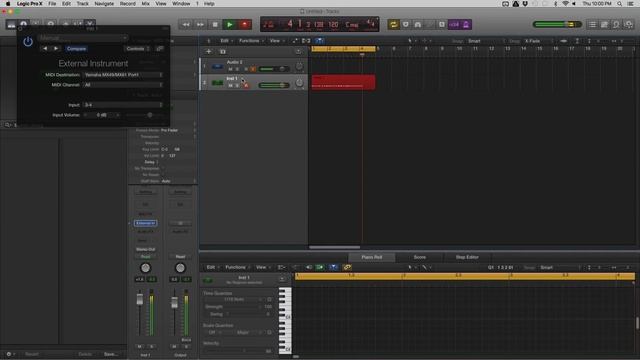Switch to Score tab
The height and width of the screenshot is (360, 640).
click(420, 257)
